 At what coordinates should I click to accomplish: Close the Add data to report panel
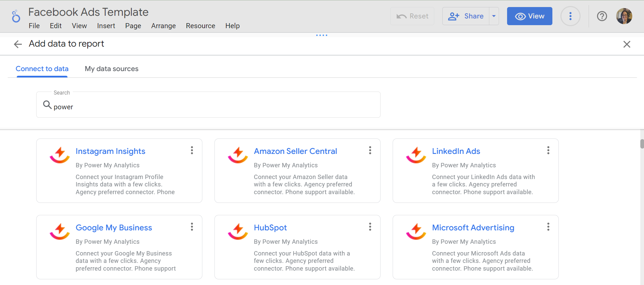(627, 44)
